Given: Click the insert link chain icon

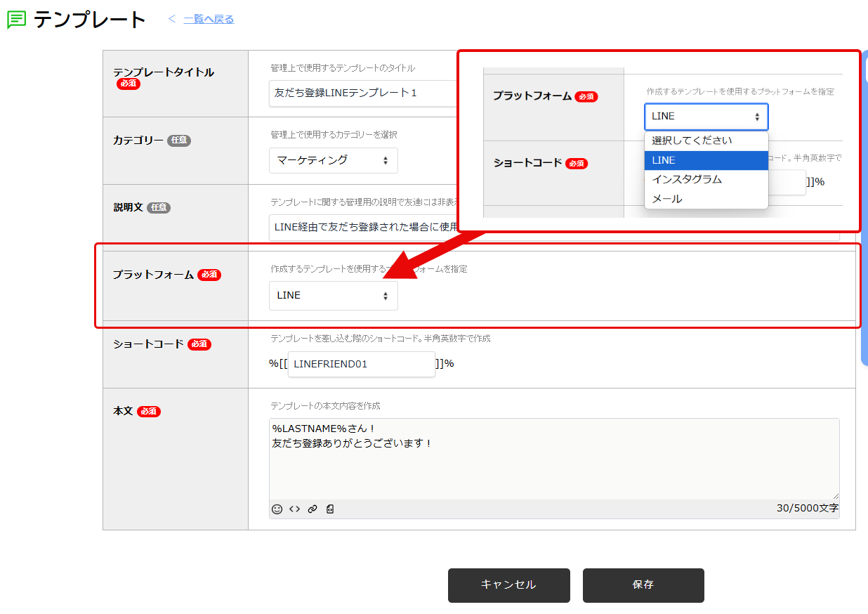Looking at the screenshot, I should pos(313,509).
